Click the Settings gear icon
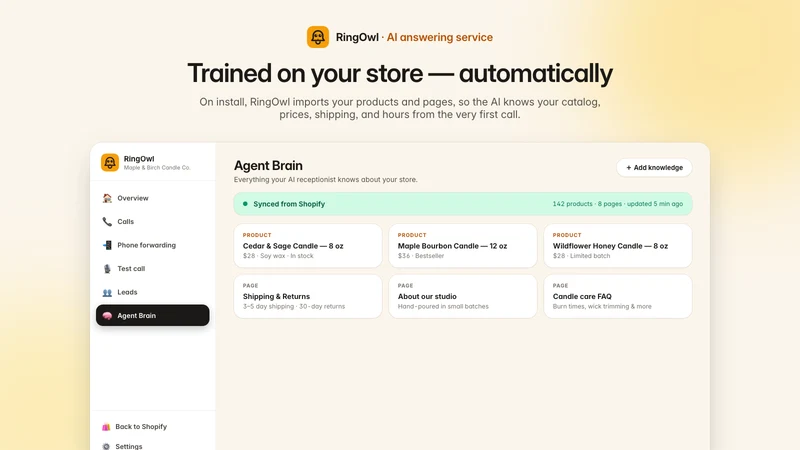800x450 pixels. point(106,446)
